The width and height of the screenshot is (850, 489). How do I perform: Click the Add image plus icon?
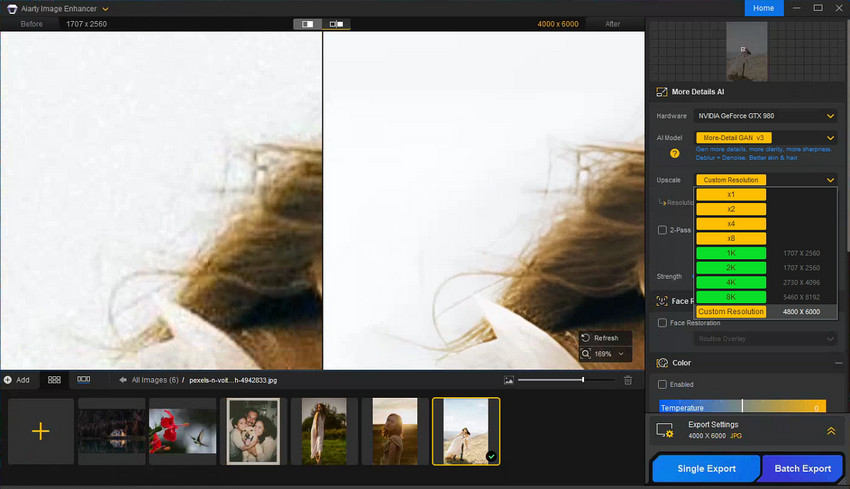[40, 431]
